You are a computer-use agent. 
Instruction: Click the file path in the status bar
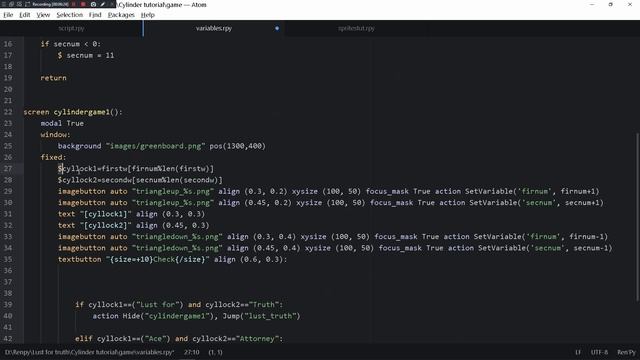tap(89, 352)
